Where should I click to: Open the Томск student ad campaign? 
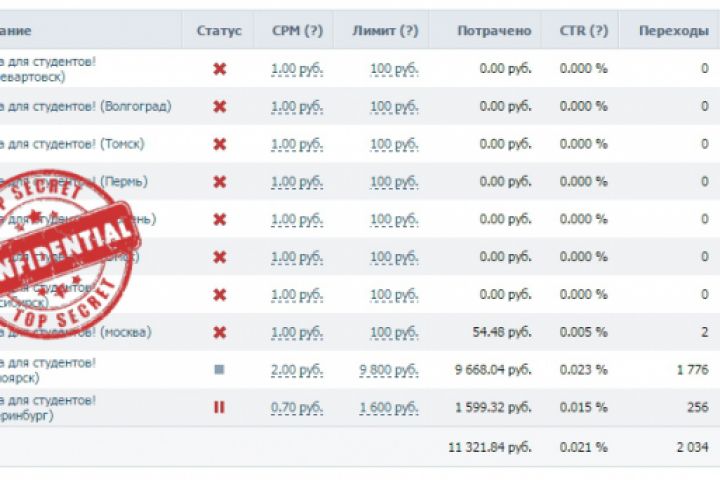click(x=75, y=144)
